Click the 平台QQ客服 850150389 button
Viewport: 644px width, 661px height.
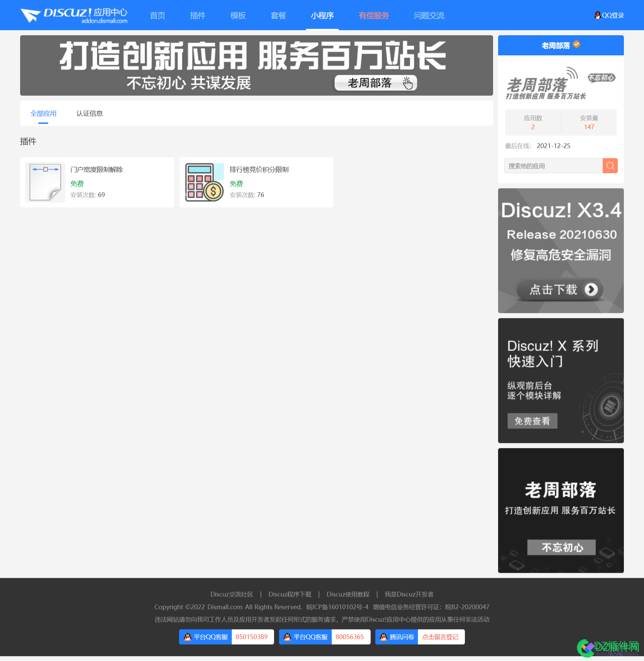[227, 637]
